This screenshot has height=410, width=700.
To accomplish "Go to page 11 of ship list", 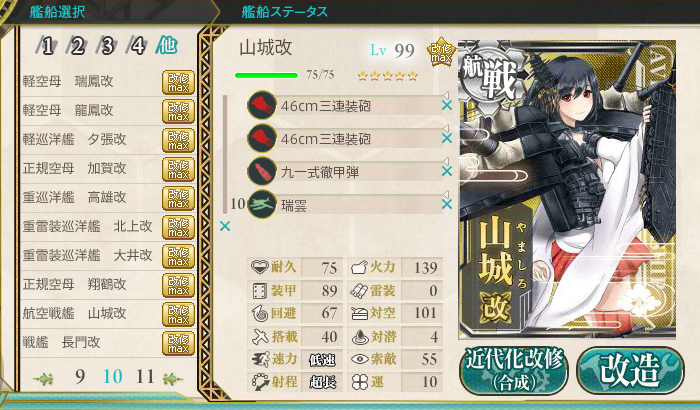I will pyautogui.click(x=145, y=377).
